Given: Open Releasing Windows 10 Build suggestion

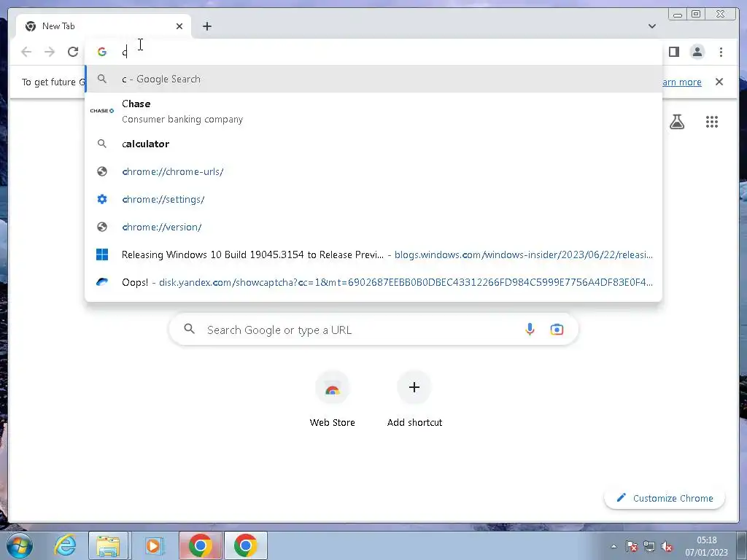Looking at the screenshot, I should click(373, 254).
